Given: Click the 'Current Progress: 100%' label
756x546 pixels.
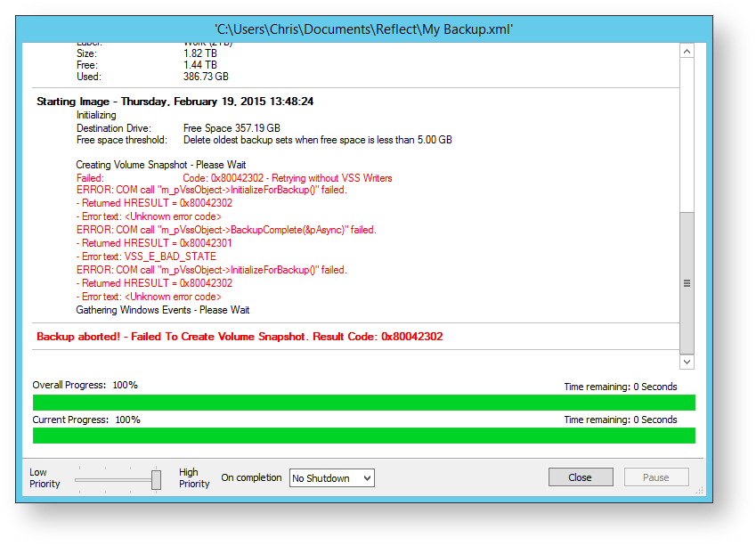Looking at the screenshot, I should coord(86,420).
